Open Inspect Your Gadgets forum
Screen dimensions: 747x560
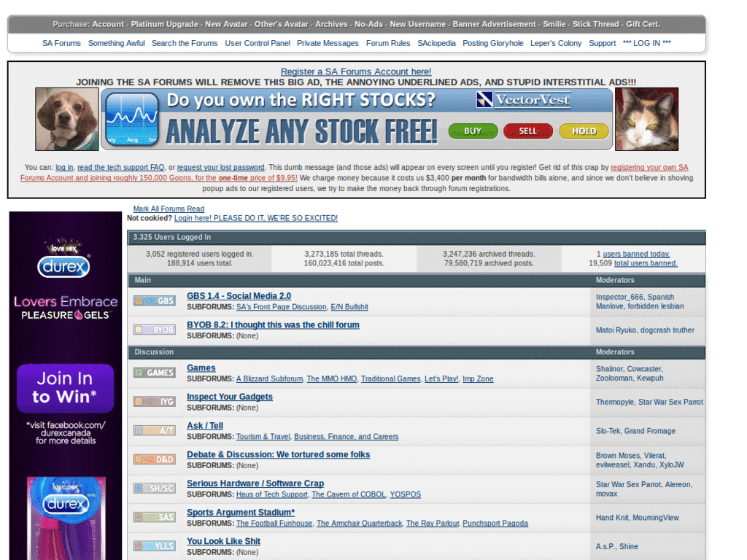230,397
